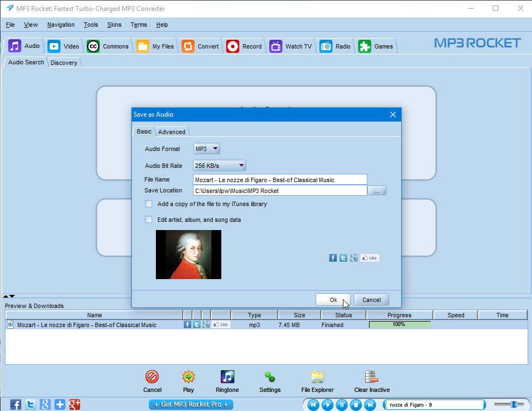
Task: Click the Facebook icon in the Mozart download row
Action: click(188, 324)
